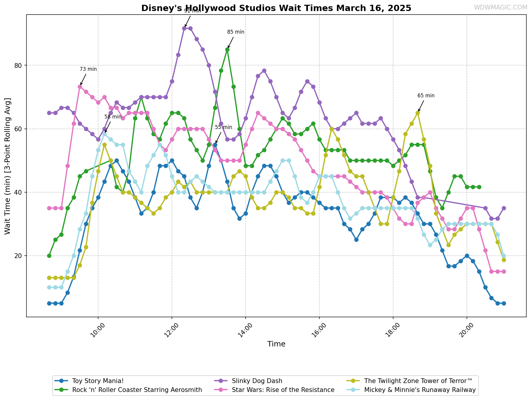Viewport: 532px width, 400px height.
Task: Click the Wait Time y-axis title
Action: pyautogui.click(x=7, y=166)
